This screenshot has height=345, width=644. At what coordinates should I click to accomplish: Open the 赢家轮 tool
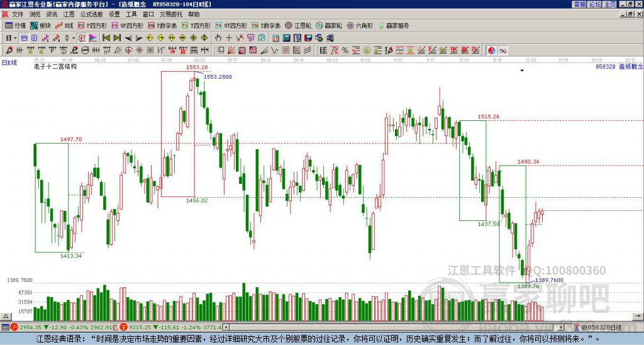coord(329,25)
